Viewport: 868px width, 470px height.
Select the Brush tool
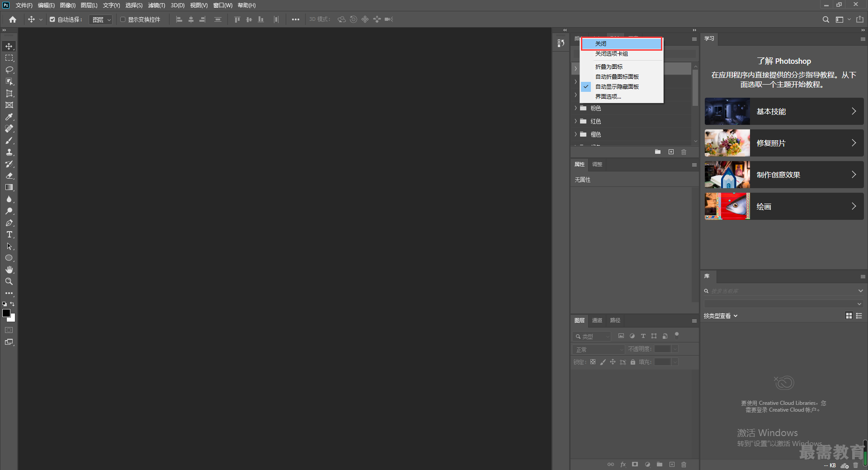tap(9, 140)
